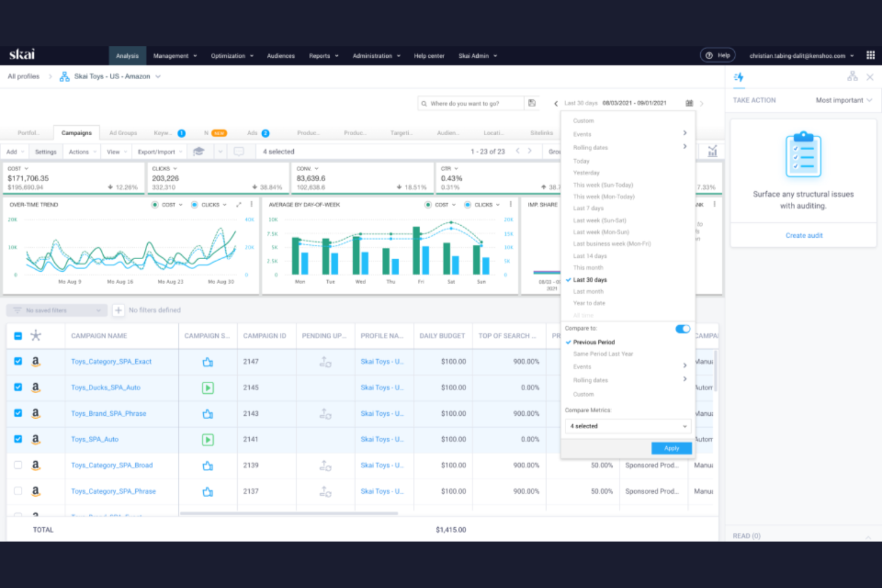This screenshot has height=588, width=882.
Task: Open the comment bubble icon in the toolbar
Action: 239,151
